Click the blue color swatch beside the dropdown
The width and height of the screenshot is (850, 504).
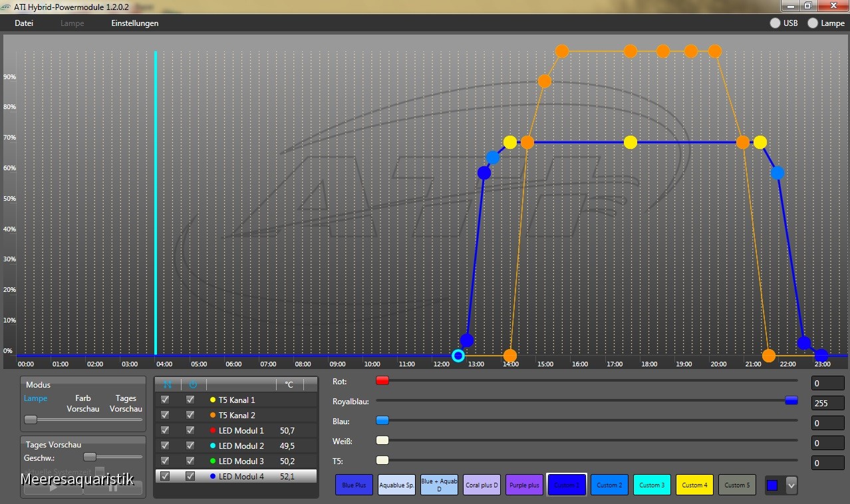point(772,485)
